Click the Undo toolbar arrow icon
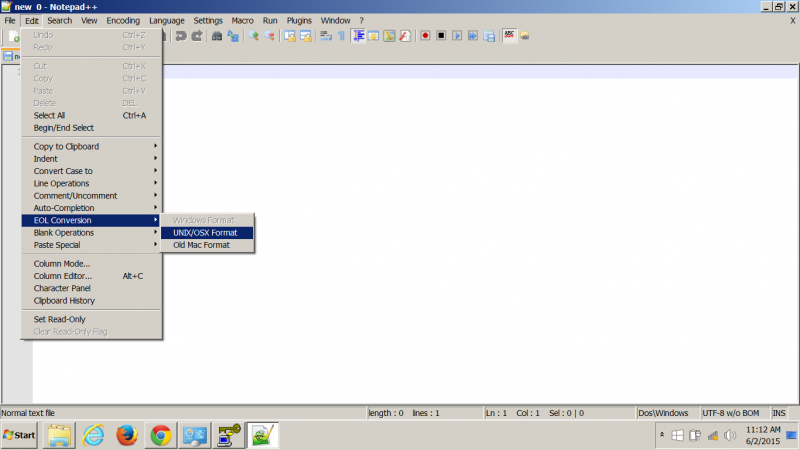Image resolution: width=800 pixels, height=450 pixels. 181,36
